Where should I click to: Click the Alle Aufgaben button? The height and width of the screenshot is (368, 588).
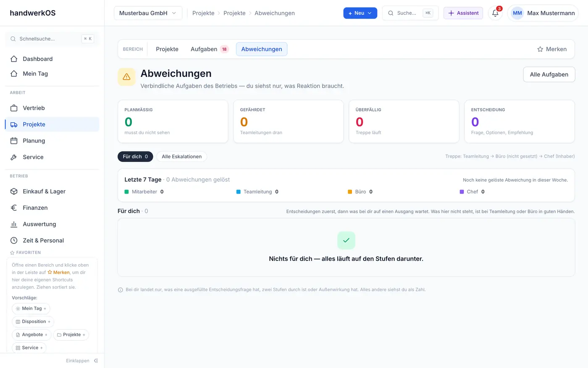click(549, 74)
